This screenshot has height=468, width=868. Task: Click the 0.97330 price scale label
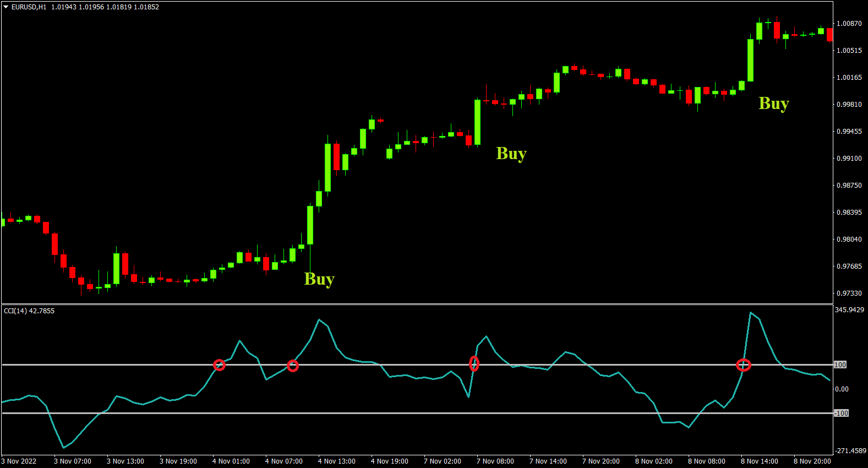(x=849, y=293)
